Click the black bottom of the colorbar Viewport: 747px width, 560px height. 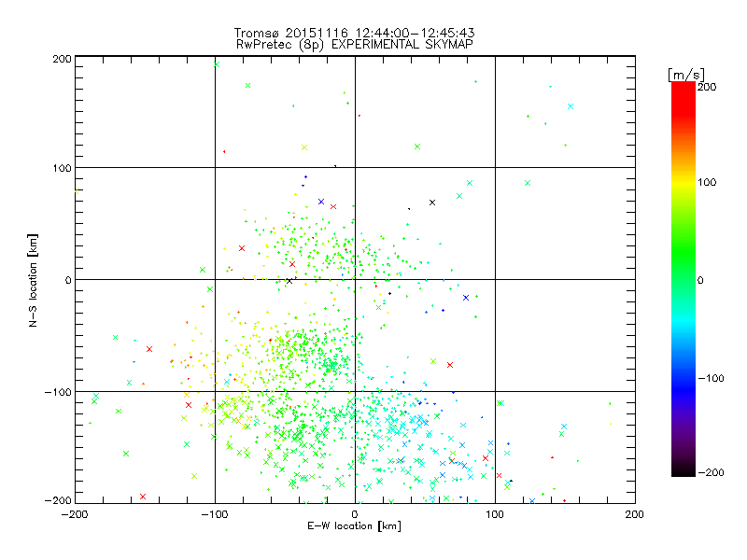(x=684, y=470)
